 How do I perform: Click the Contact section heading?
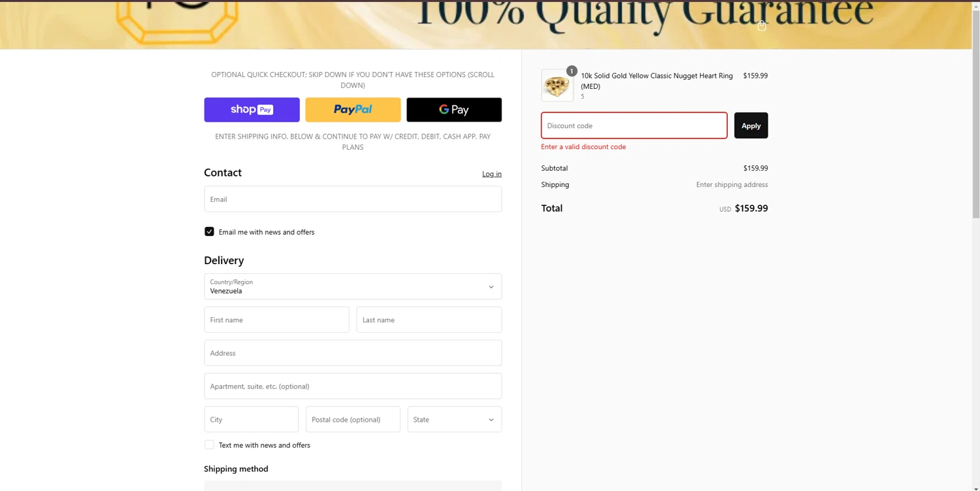click(x=223, y=173)
